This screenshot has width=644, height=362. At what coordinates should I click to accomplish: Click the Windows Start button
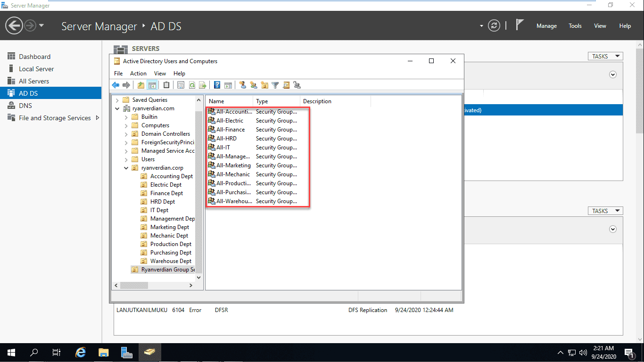click(x=11, y=352)
